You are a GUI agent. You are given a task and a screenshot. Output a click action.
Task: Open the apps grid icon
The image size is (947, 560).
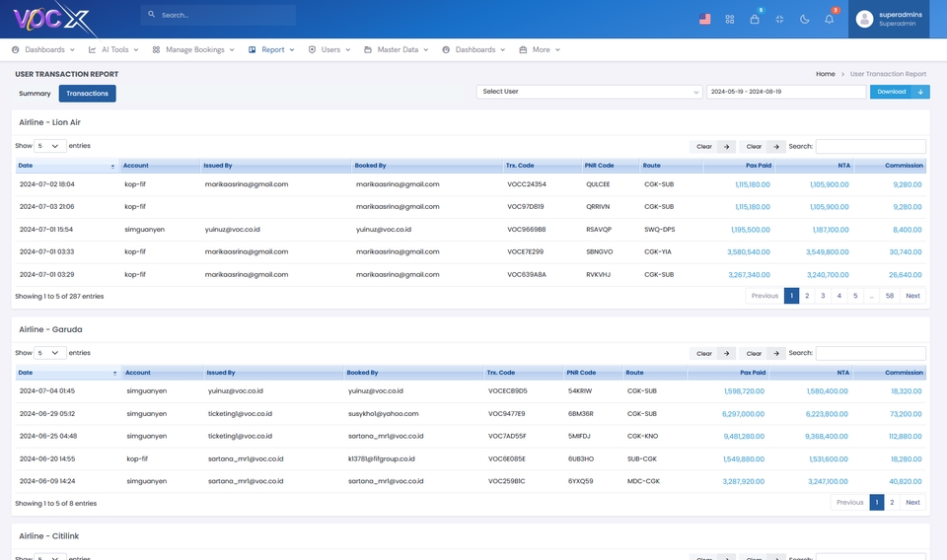tap(730, 19)
